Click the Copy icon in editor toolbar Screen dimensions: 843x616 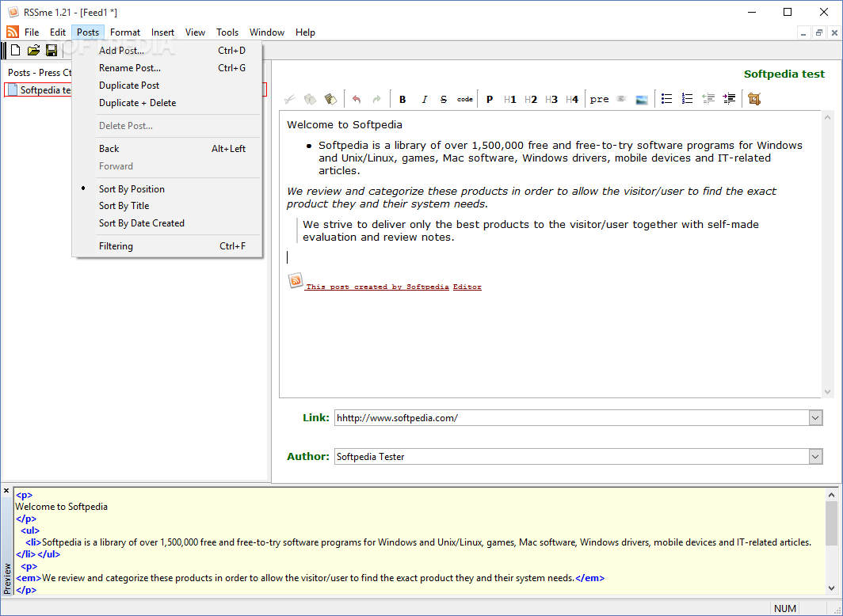[x=311, y=99]
